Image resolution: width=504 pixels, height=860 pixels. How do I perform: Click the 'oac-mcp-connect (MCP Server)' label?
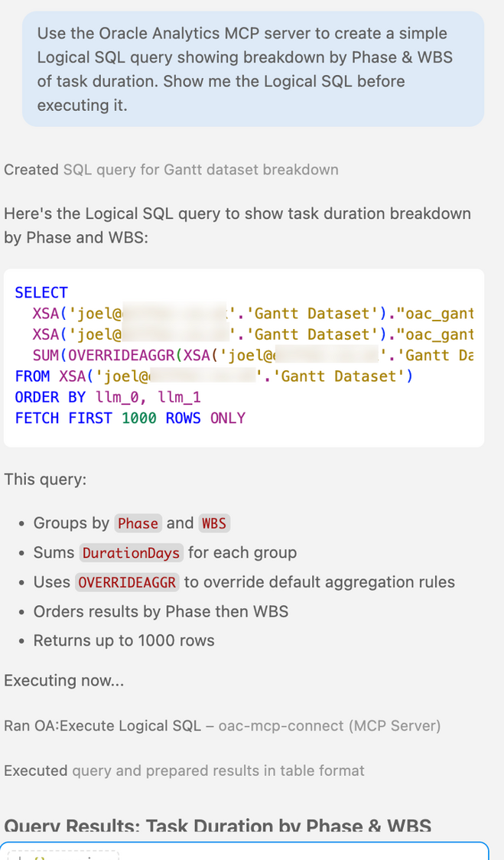coord(330,725)
